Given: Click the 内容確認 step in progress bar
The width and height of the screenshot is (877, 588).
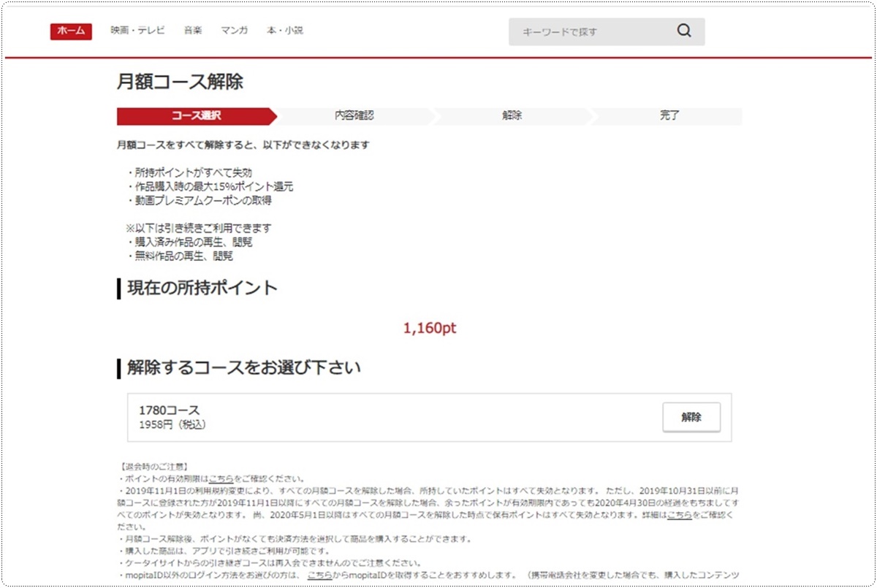Looking at the screenshot, I should point(354,116).
